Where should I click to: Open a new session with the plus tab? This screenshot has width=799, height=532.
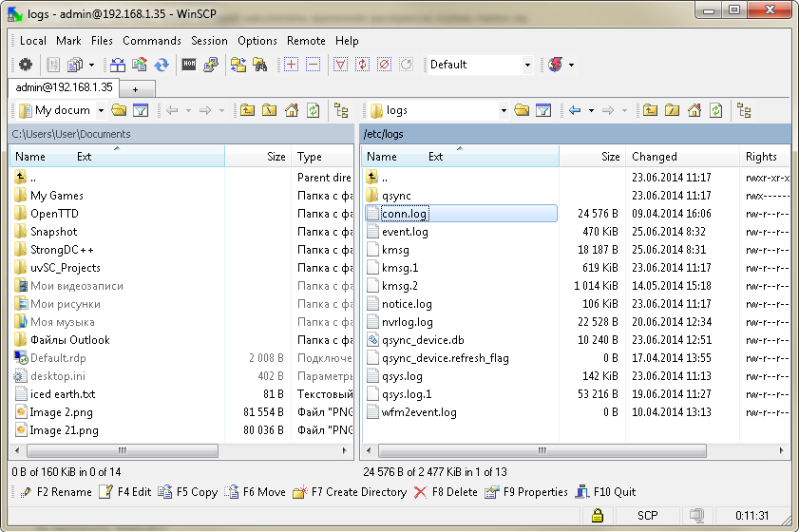click(135, 89)
